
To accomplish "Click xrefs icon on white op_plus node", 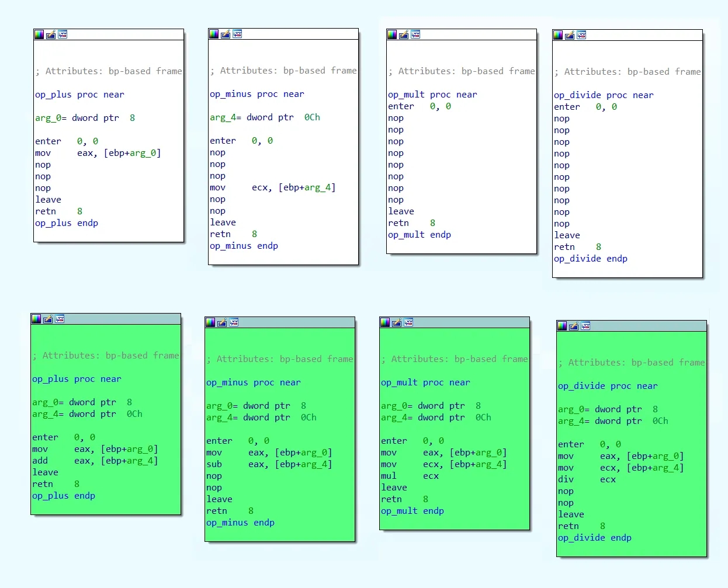I will coord(63,34).
